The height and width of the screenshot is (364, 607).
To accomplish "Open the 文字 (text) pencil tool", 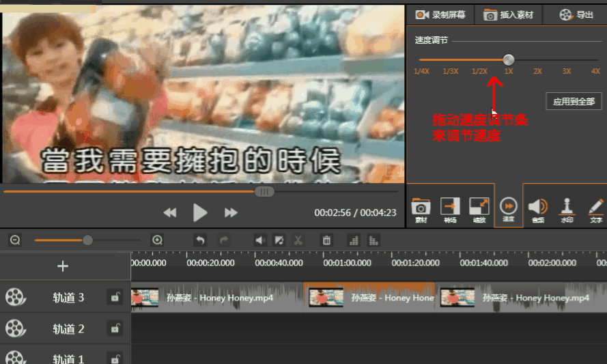I will pyautogui.click(x=596, y=210).
